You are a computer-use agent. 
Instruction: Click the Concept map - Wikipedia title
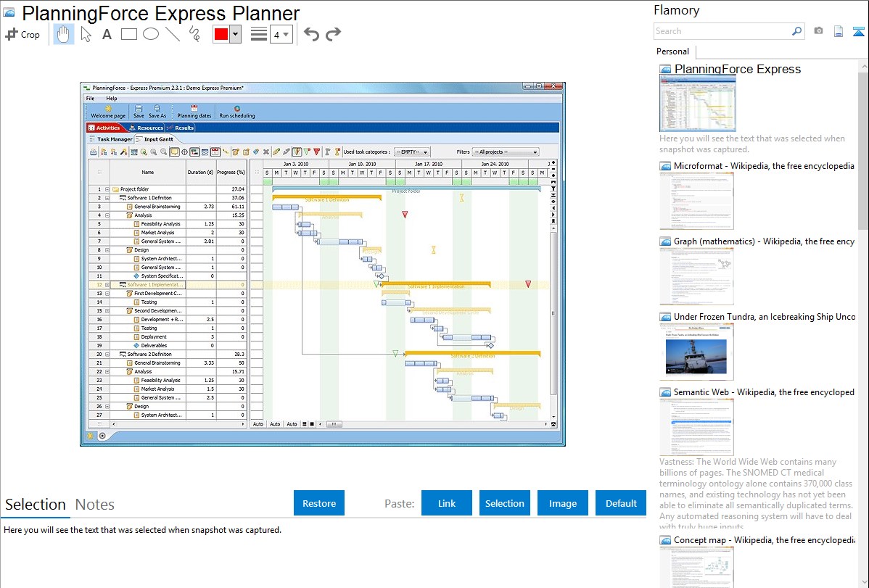[x=765, y=539]
